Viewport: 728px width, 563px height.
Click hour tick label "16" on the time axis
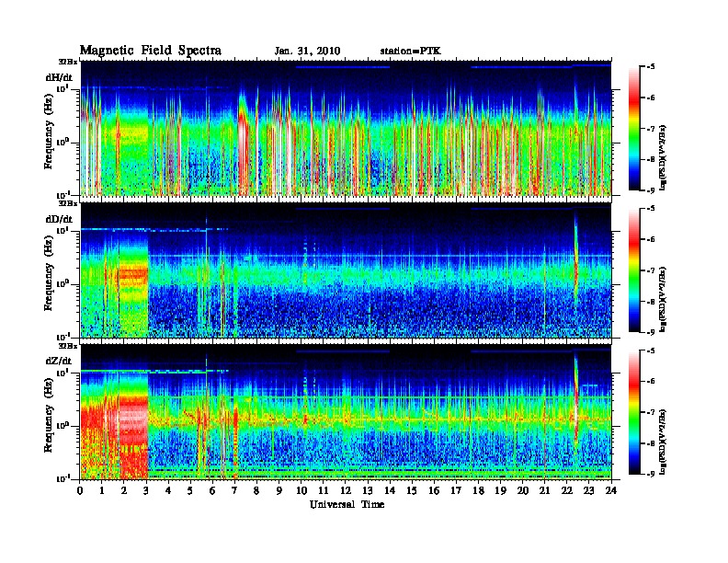(x=434, y=491)
